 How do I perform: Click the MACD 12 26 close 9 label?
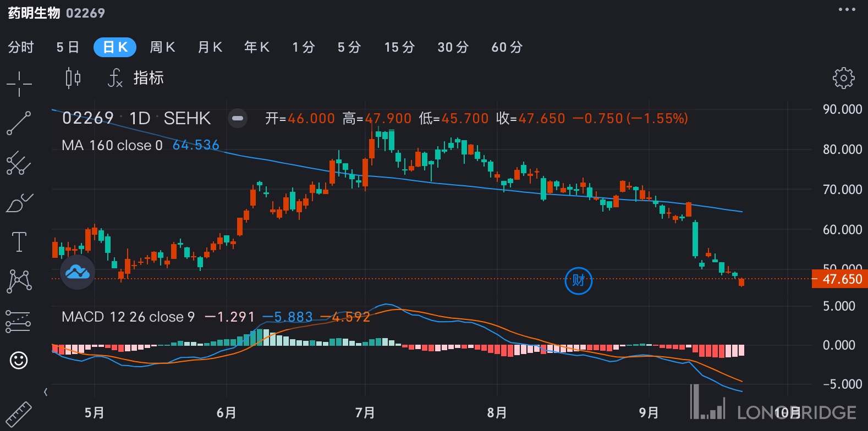coord(128,317)
